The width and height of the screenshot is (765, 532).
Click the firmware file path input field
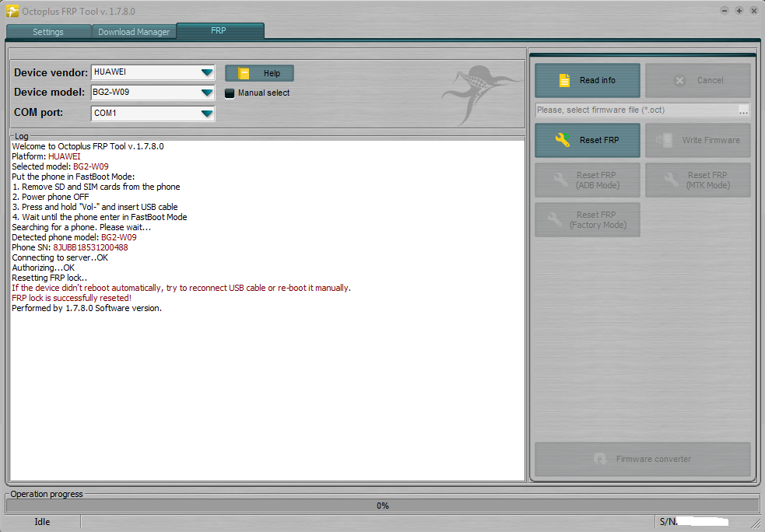pyautogui.click(x=636, y=110)
